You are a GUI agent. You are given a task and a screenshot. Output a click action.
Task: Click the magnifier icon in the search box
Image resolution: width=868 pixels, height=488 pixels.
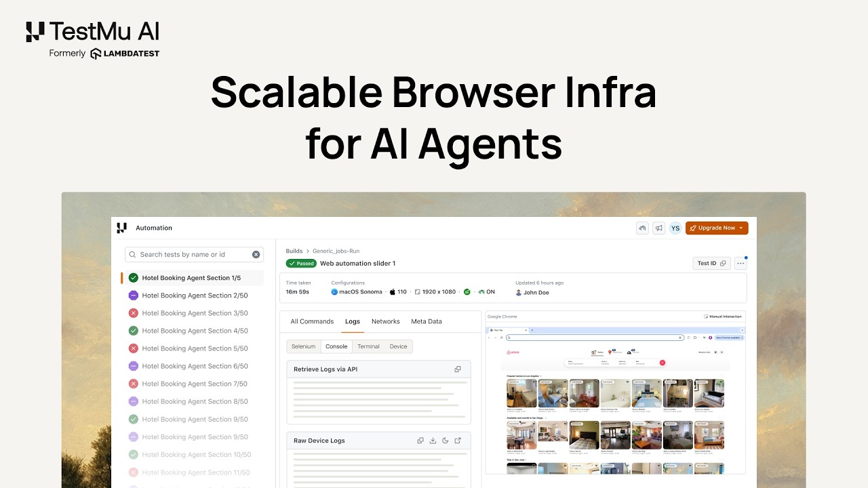coord(132,254)
